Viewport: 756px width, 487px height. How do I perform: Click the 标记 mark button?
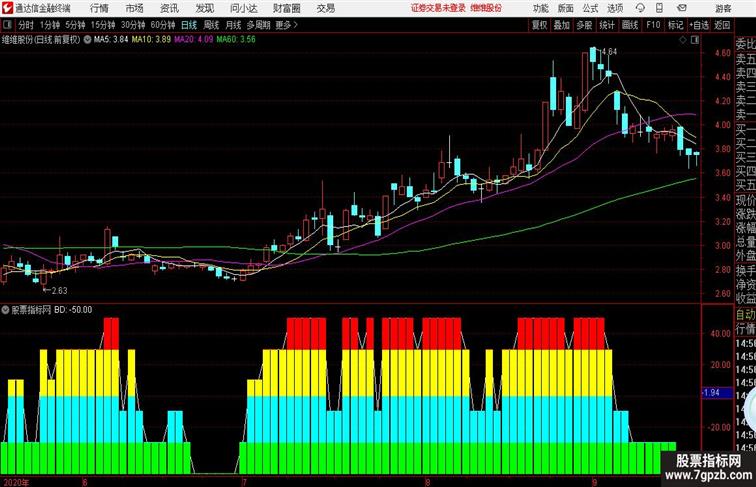coord(675,25)
